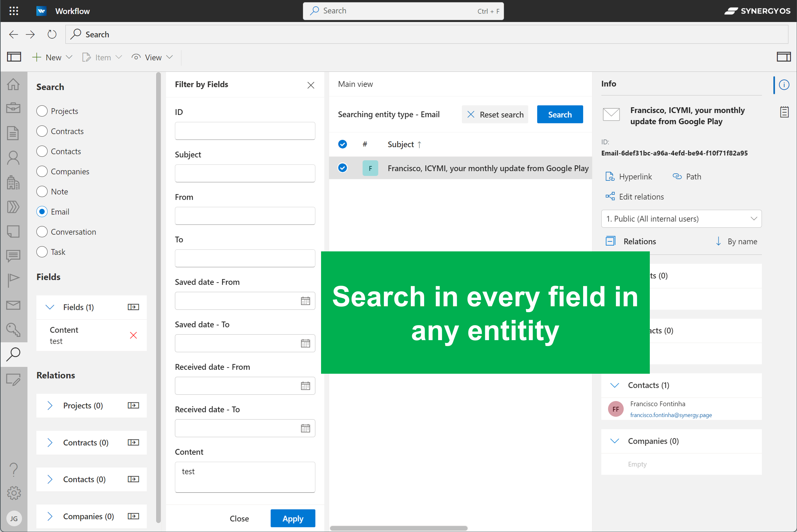This screenshot has width=797, height=532.
Task: Open the Projects (0) relation filter icon
Action: click(133, 406)
